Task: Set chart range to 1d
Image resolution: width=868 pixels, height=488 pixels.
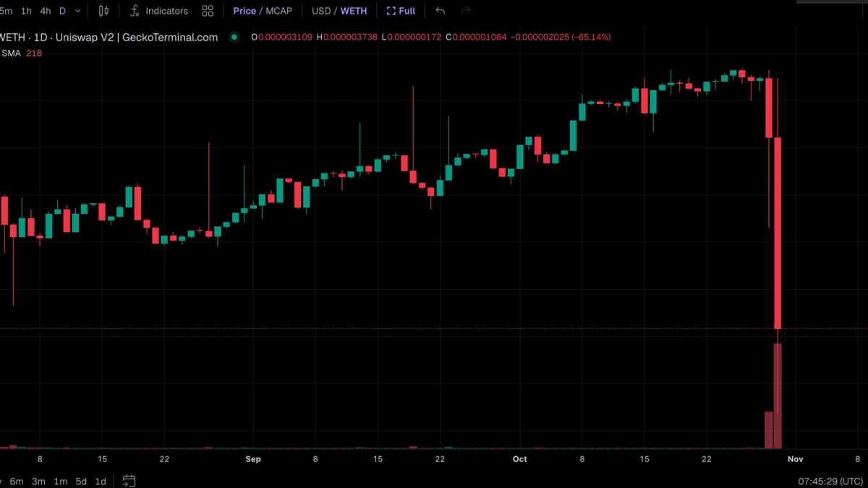Action: (x=101, y=481)
